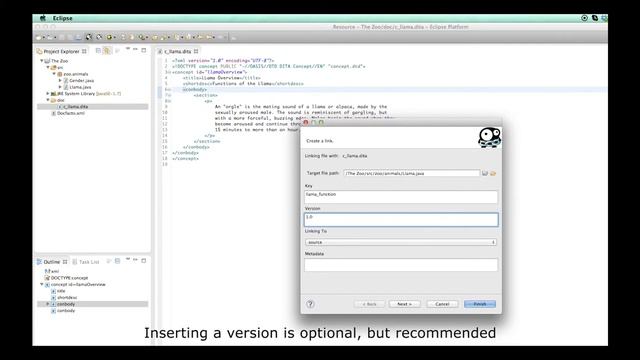640x360 pixels.
Task: Click the Finish button in the dialog
Action: tap(480, 304)
